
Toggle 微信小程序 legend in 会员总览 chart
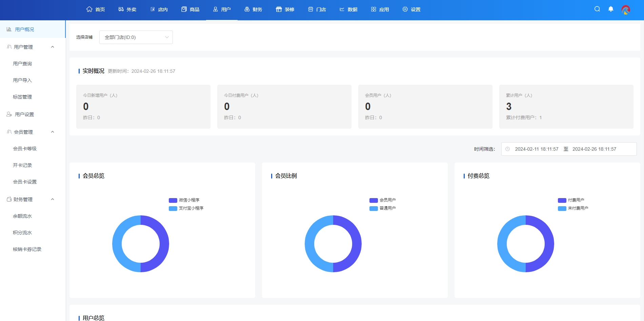pos(184,200)
